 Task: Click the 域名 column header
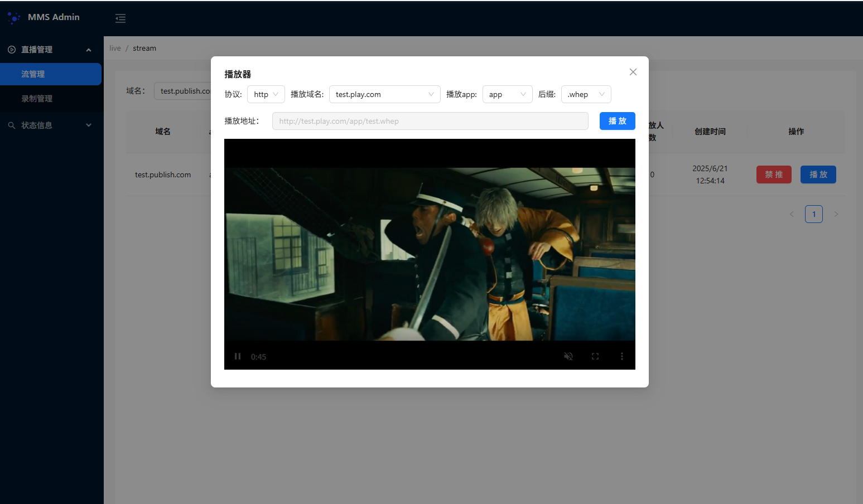click(x=163, y=132)
